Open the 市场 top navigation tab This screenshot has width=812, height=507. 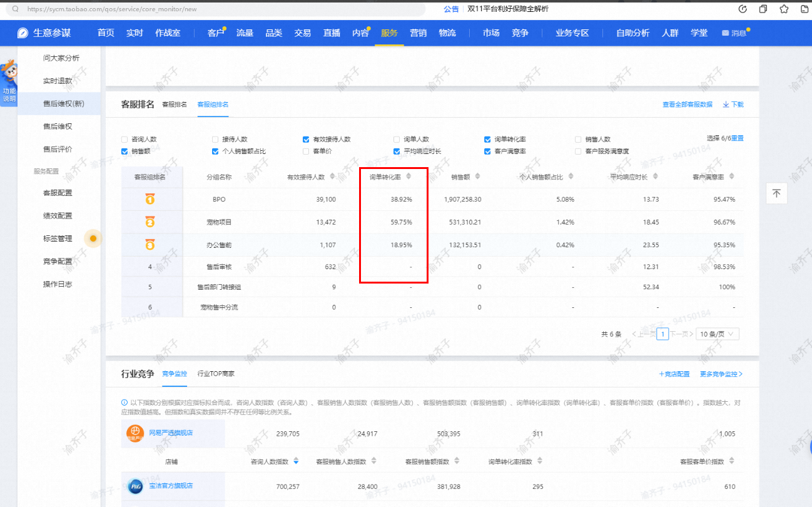[491, 33]
